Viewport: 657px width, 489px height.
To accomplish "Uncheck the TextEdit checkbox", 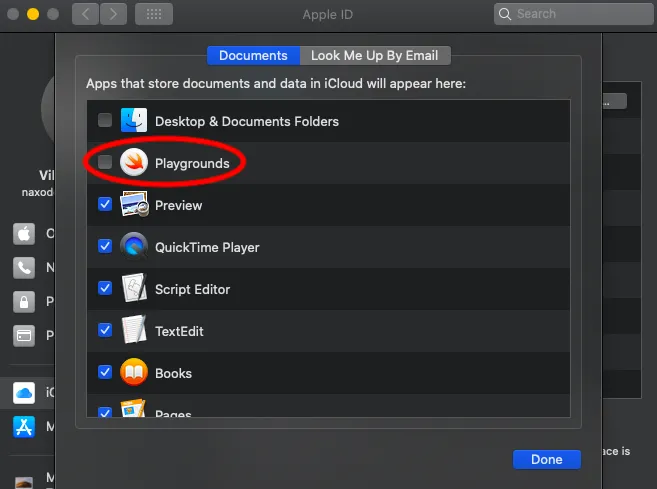I will pyautogui.click(x=105, y=330).
